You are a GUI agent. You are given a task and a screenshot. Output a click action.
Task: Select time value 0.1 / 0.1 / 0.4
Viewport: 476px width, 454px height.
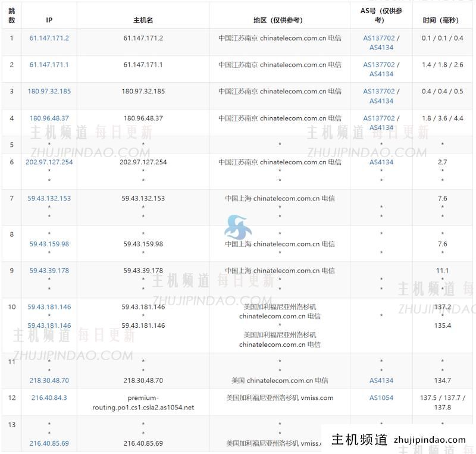tap(442, 38)
